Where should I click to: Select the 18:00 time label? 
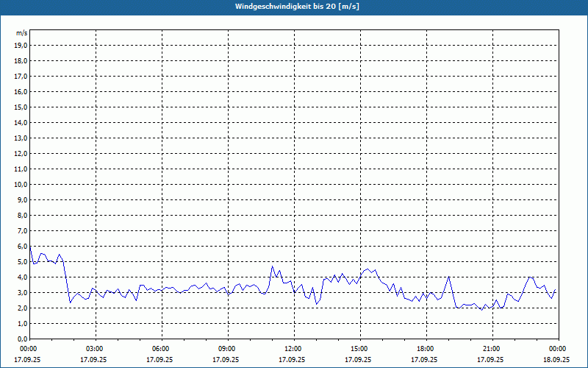click(426, 349)
